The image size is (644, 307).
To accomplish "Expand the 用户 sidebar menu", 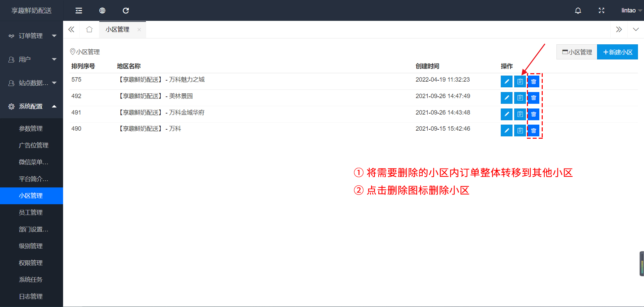I will (32, 59).
